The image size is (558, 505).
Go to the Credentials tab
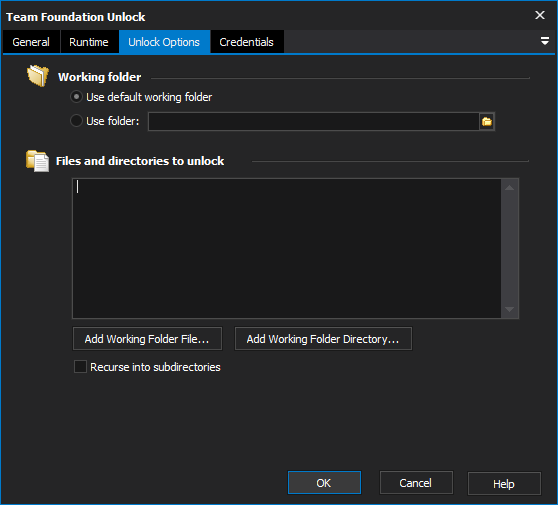pos(247,42)
